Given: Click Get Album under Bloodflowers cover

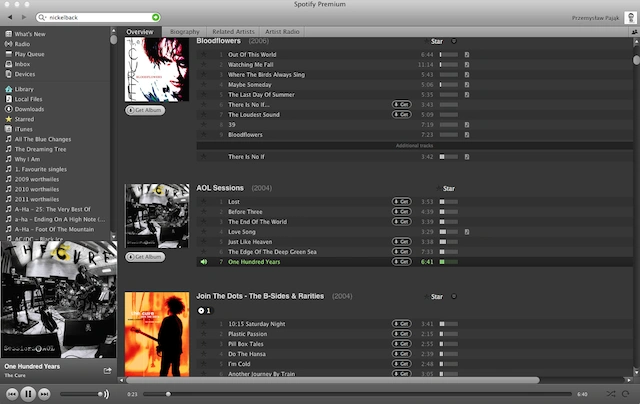Looking at the screenshot, I should (x=145, y=110).
